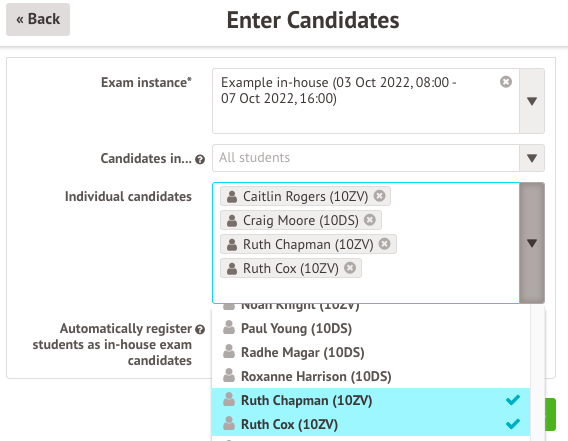Select Paul Young (10DS) from list

click(x=371, y=328)
